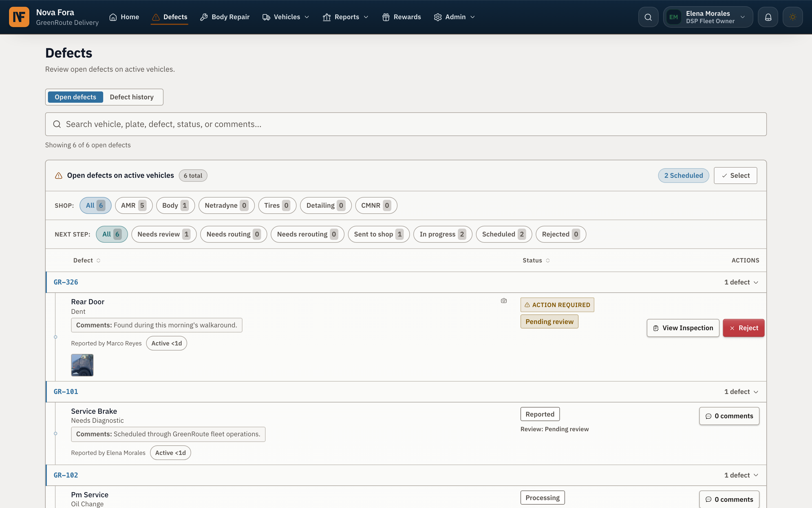Image resolution: width=812 pixels, height=508 pixels.
Task: Expand the Vehicles dropdown menu
Action: coord(286,17)
